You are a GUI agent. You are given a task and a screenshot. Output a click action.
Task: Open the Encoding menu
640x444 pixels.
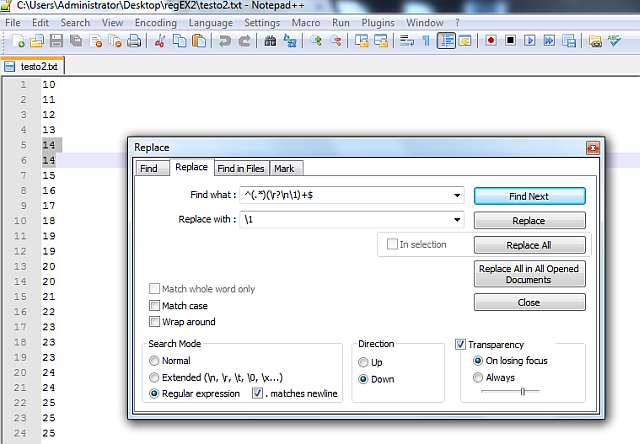156,23
